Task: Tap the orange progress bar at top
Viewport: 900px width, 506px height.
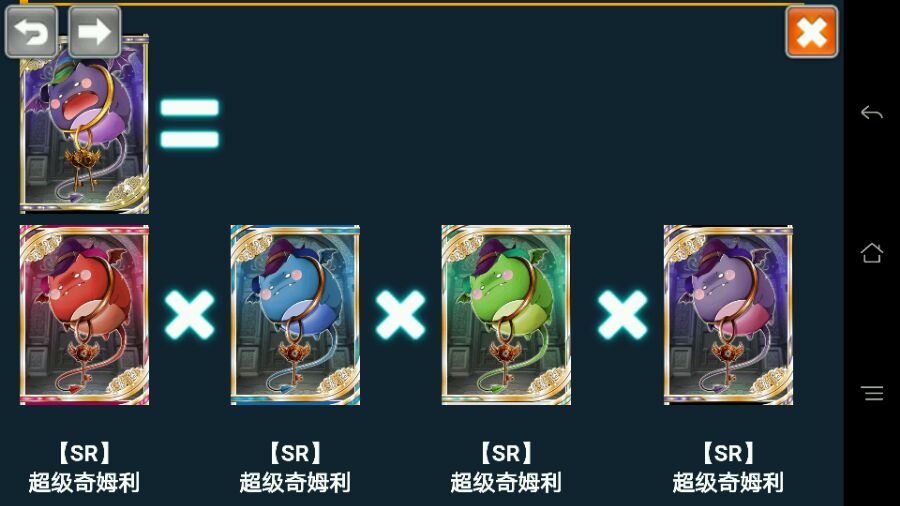Action: pos(412,3)
